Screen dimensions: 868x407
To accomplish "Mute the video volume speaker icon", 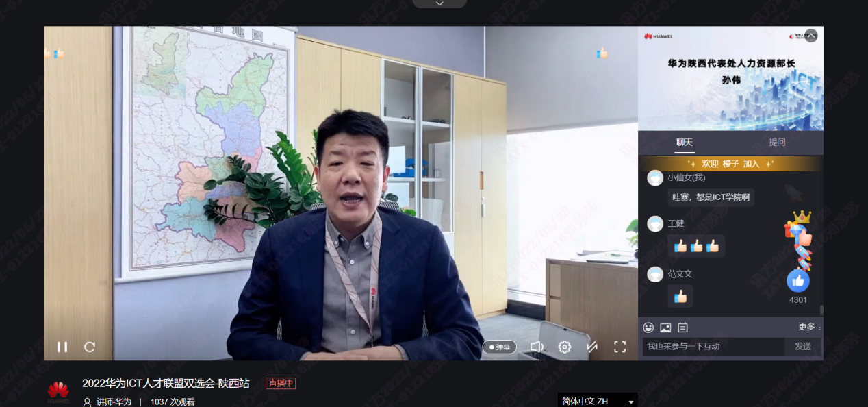I will tap(537, 347).
